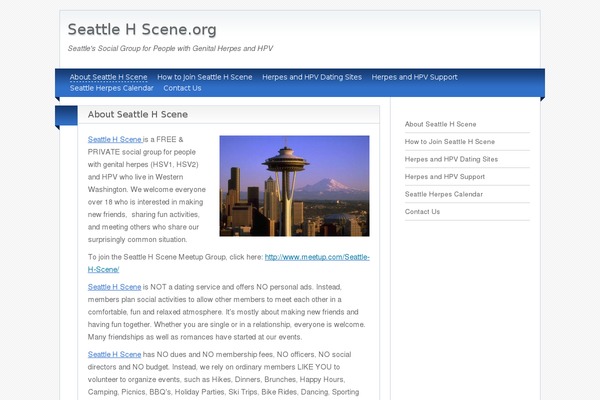Click the tagline 'Seattle's Social Group for People...'
600x400 pixels.
pos(170,48)
